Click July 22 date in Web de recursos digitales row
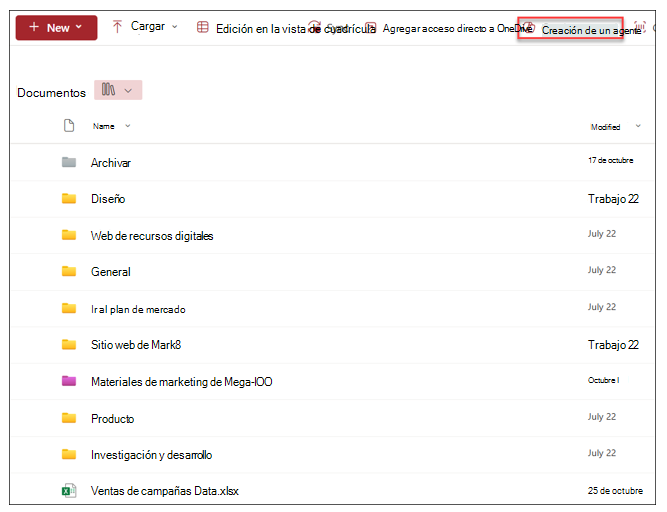Image resolution: width=667 pixels, height=512 pixels. pos(602,234)
